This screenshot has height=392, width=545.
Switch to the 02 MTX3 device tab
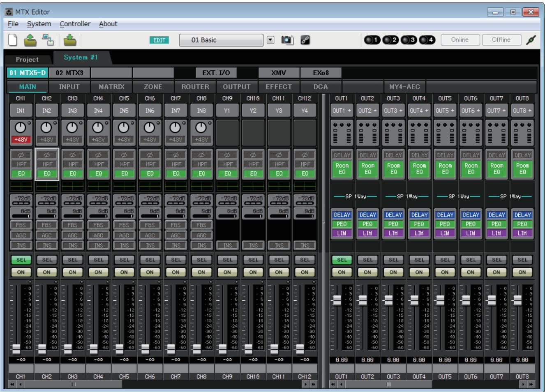pos(69,73)
